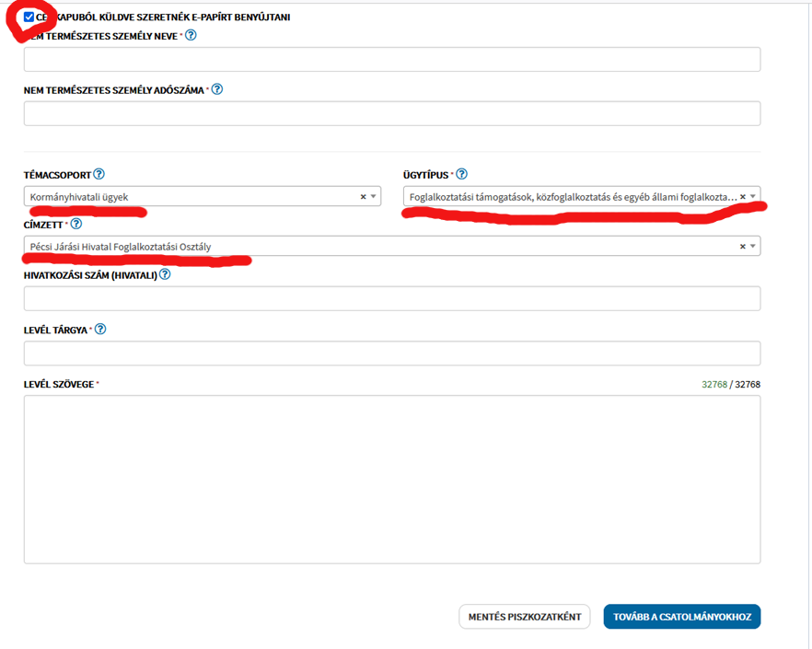
Task: Select the Levél tárgya text field
Action: (x=391, y=353)
